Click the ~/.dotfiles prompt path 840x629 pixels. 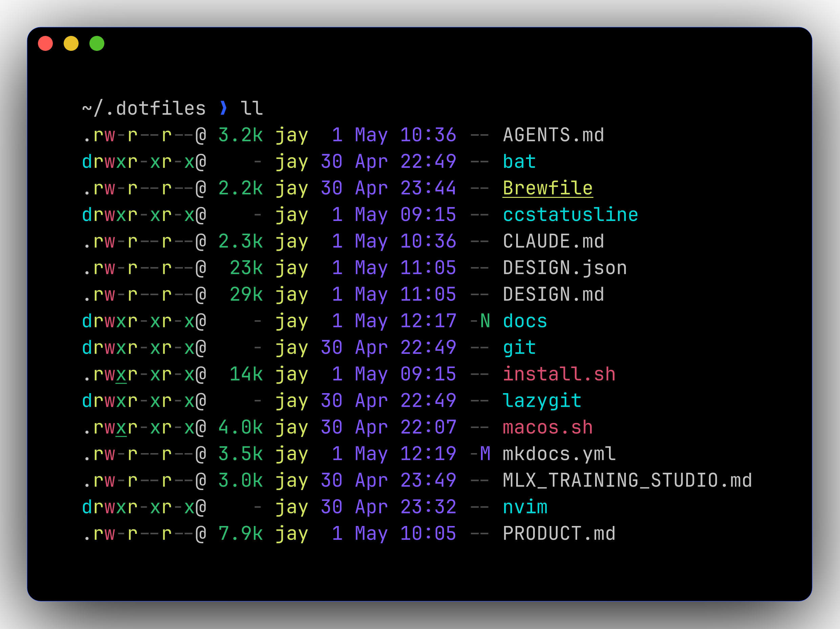pos(144,109)
